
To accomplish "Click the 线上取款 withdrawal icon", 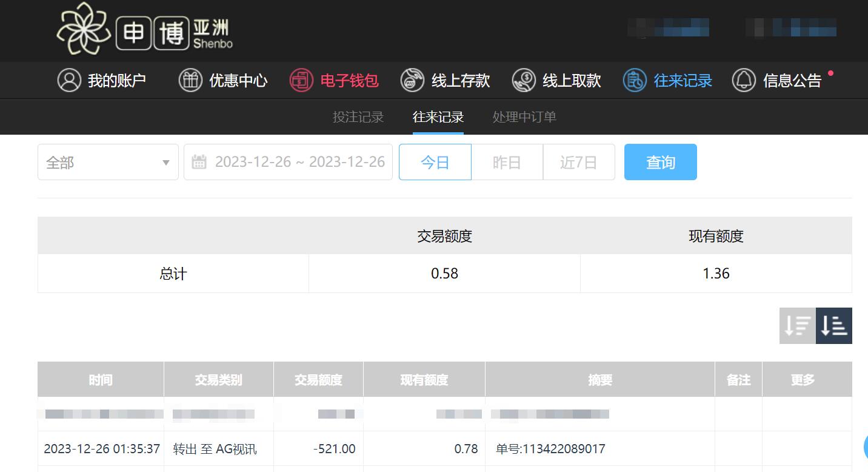I will click(524, 80).
